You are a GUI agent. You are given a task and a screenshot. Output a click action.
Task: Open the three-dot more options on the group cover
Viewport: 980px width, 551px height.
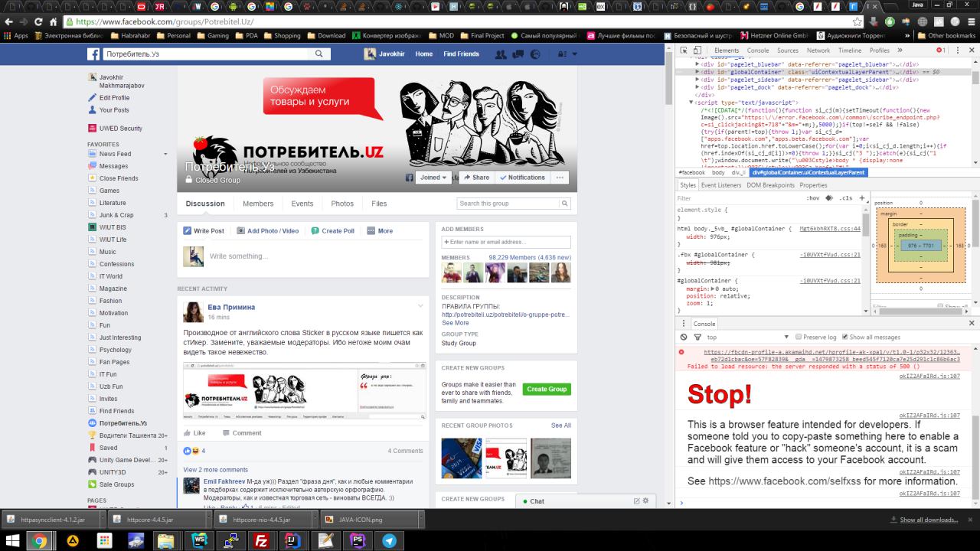(560, 178)
